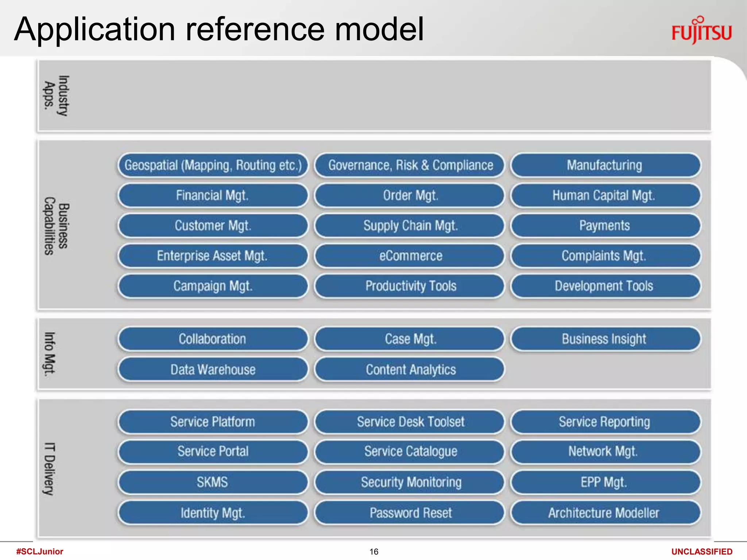Image resolution: width=747 pixels, height=560 pixels.
Task: Click the Fujitsu logo
Action: click(x=701, y=30)
